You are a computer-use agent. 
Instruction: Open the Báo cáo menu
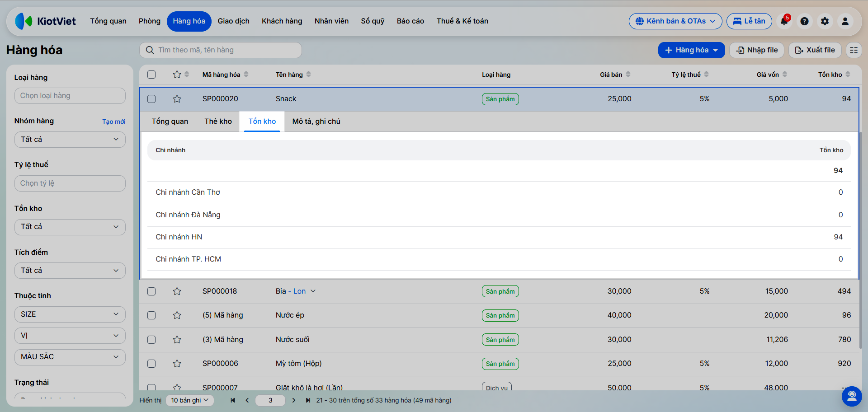pos(410,21)
